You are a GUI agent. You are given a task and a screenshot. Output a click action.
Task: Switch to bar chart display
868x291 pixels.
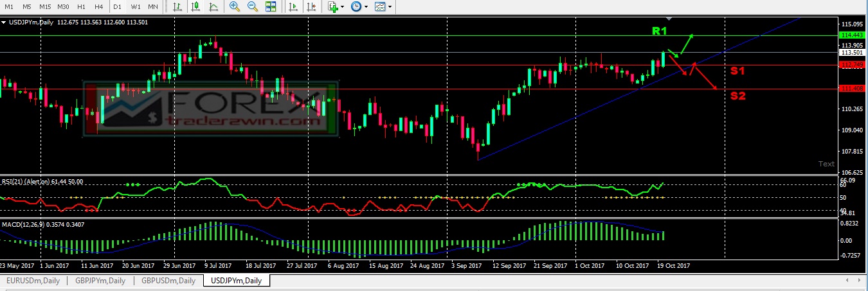[177, 6]
